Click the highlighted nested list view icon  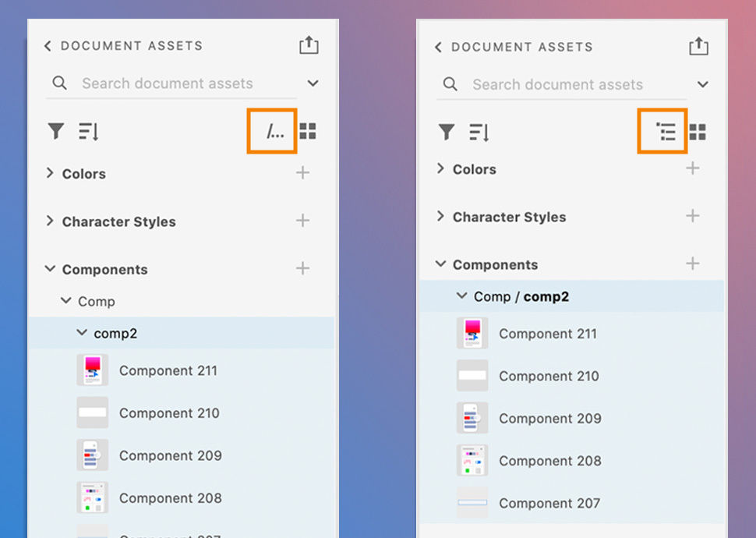[662, 132]
